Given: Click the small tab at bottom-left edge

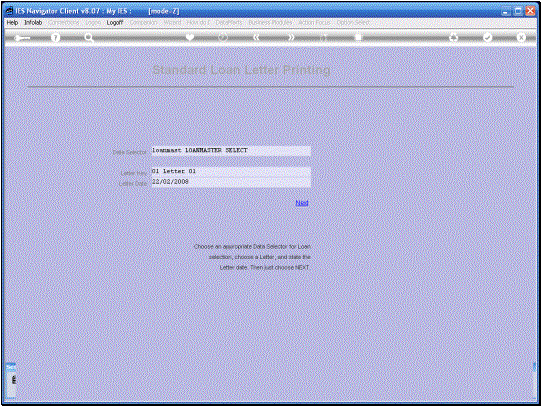Looking at the screenshot, I should pyautogui.click(x=11, y=380).
